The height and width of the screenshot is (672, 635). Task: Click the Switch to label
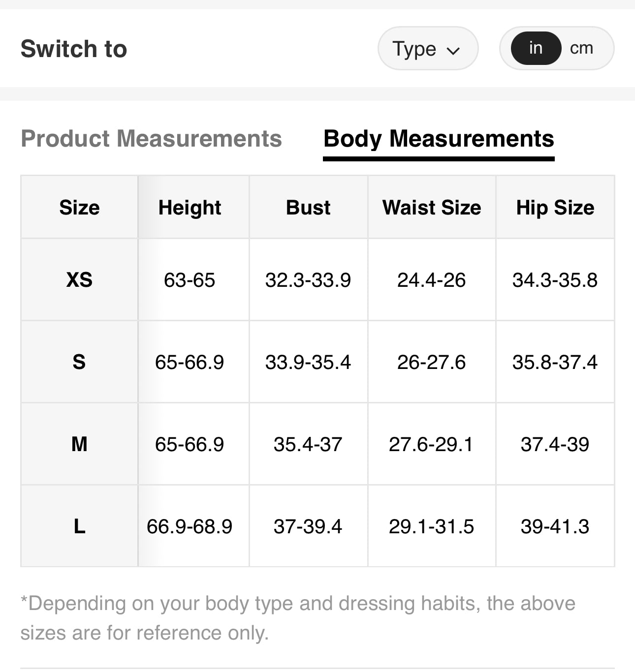coord(74,49)
